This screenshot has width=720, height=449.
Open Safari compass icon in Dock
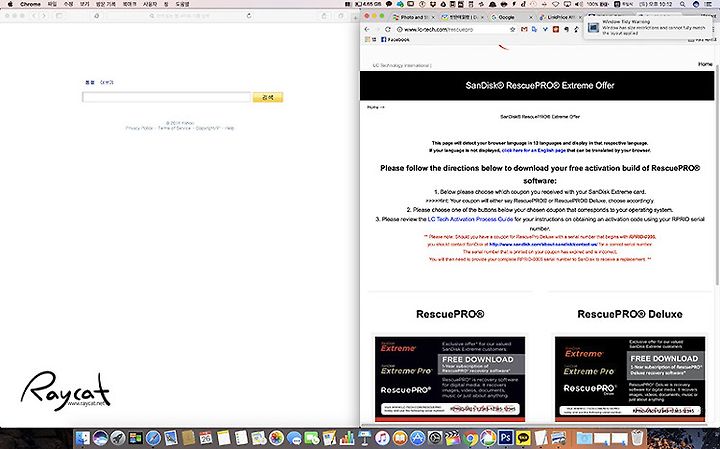pos(153,438)
